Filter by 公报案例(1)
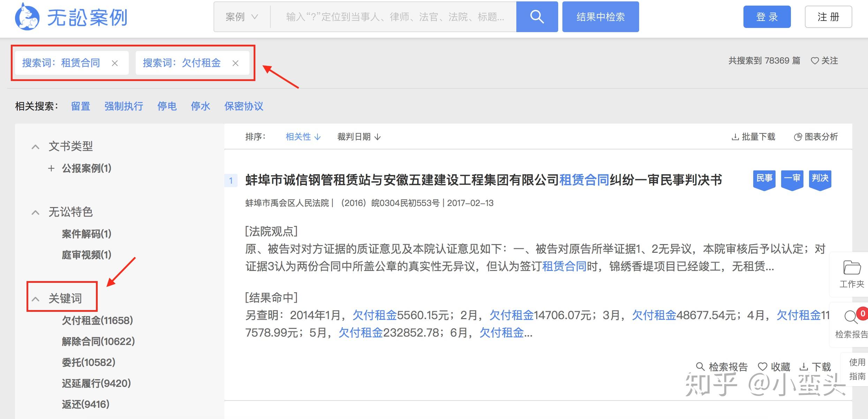868x419 pixels. (x=87, y=168)
